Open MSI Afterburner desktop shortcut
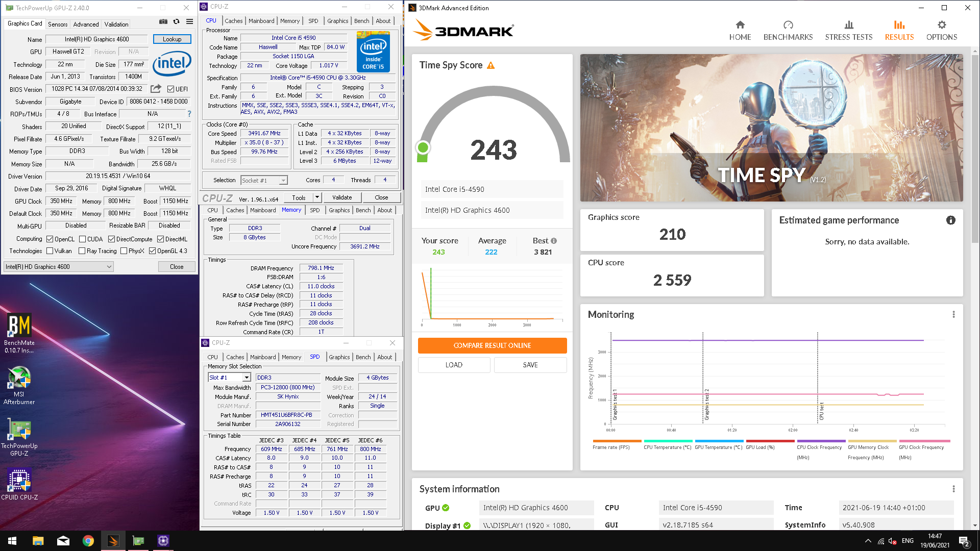Image resolution: width=980 pixels, height=551 pixels. tap(19, 386)
